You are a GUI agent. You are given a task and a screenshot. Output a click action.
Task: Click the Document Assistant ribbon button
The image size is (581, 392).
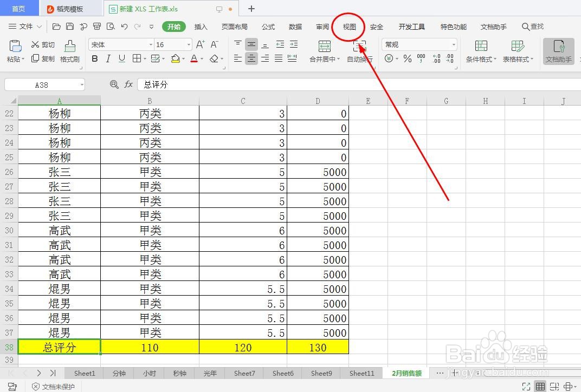[559, 51]
